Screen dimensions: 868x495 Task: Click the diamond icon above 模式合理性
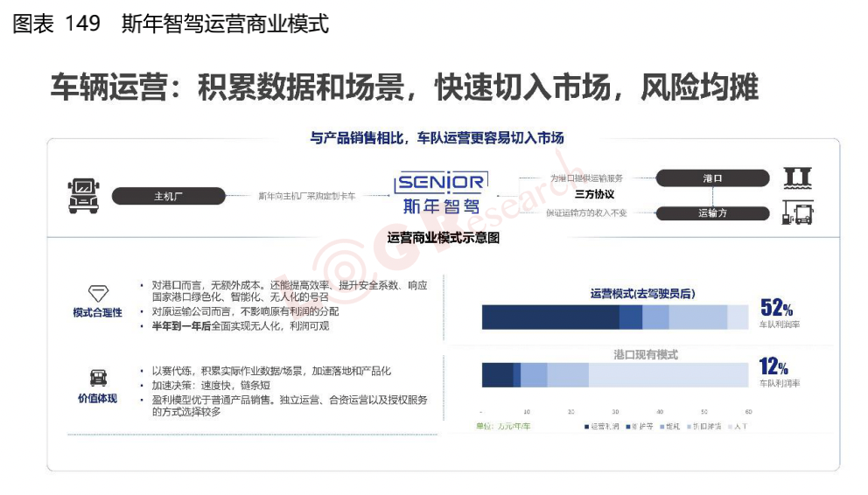click(x=98, y=293)
